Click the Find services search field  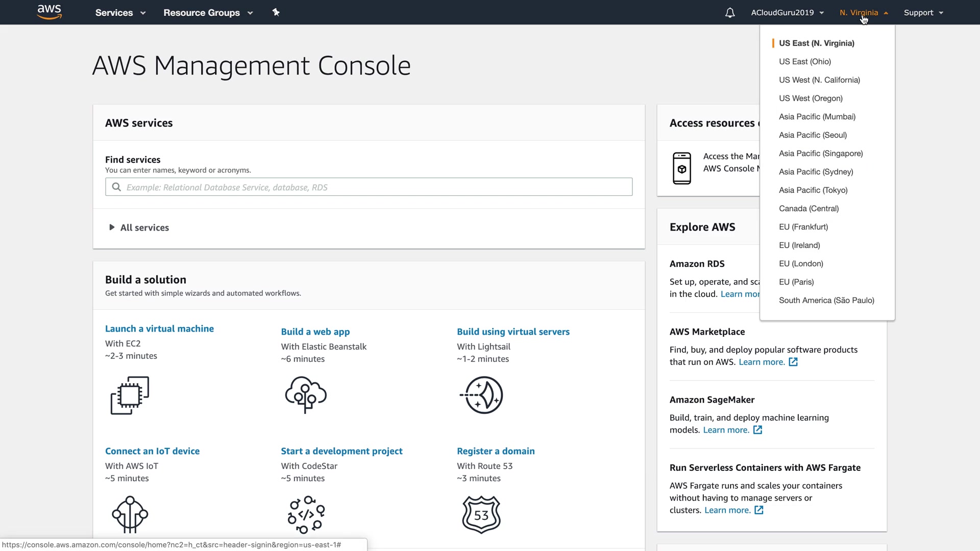pos(369,187)
